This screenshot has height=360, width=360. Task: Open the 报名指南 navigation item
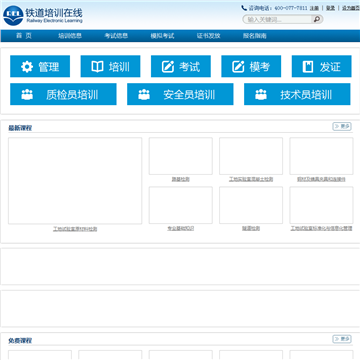coord(255,36)
